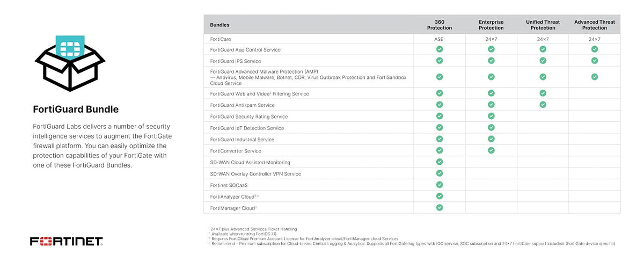This screenshot has width=644, height=262.
Task: Click Enterprise Protection checkmark for IoT Detection Service
Action: (x=491, y=128)
